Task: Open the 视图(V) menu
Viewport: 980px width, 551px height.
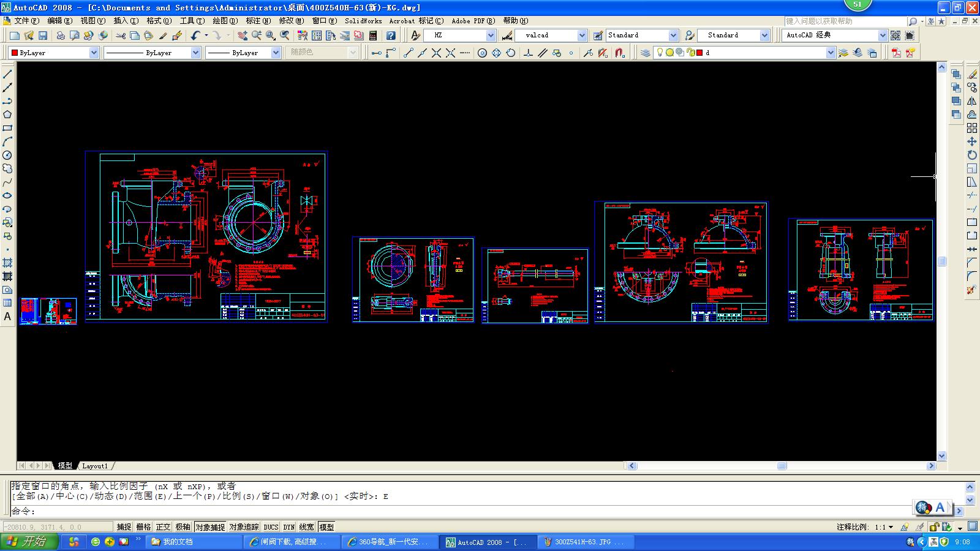Action: point(92,21)
